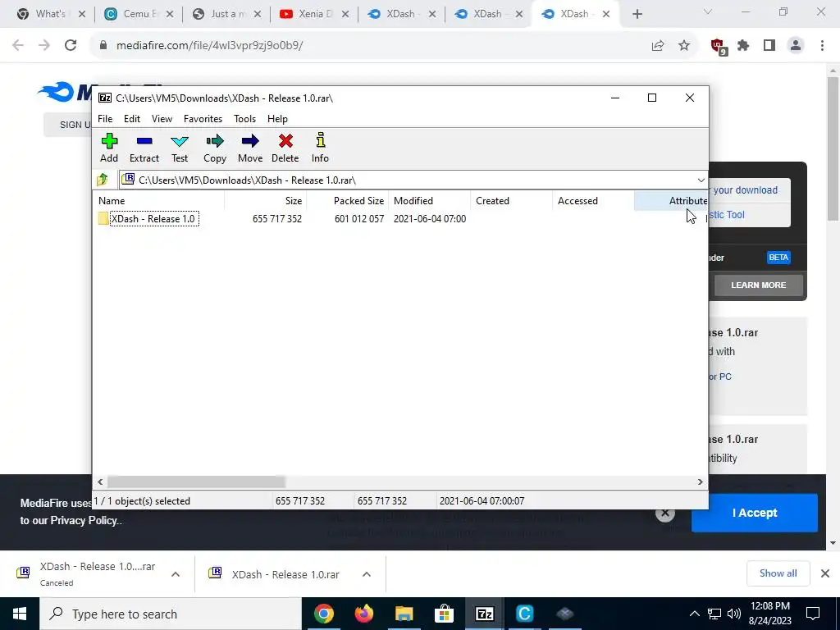The width and height of the screenshot is (840, 630).
Task: Go up one folder level in 7-Zip
Action: click(x=103, y=180)
